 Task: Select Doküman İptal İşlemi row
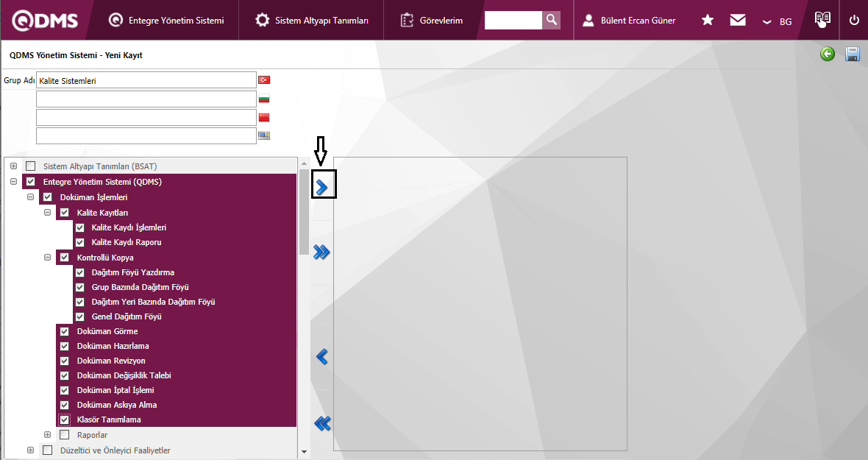click(x=177, y=390)
